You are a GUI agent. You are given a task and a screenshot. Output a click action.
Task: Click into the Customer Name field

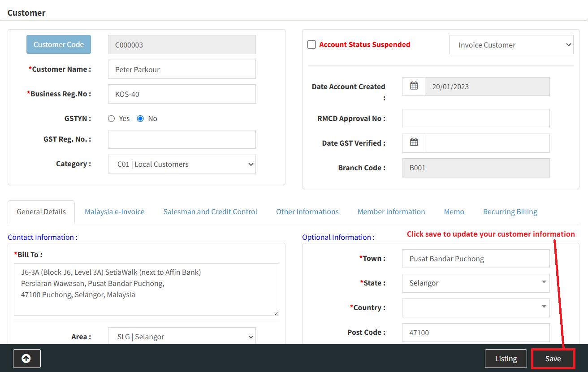pyautogui.click(x=182, y=69)
